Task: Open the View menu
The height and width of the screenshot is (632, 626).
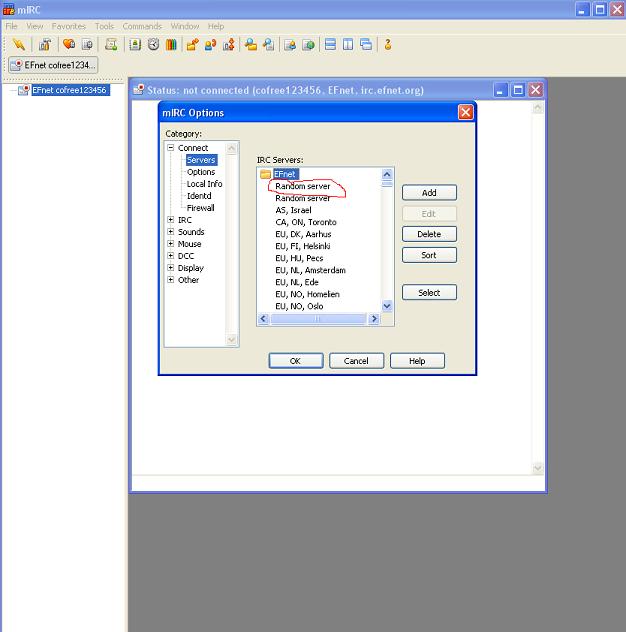Action: (x=35, y=26)
